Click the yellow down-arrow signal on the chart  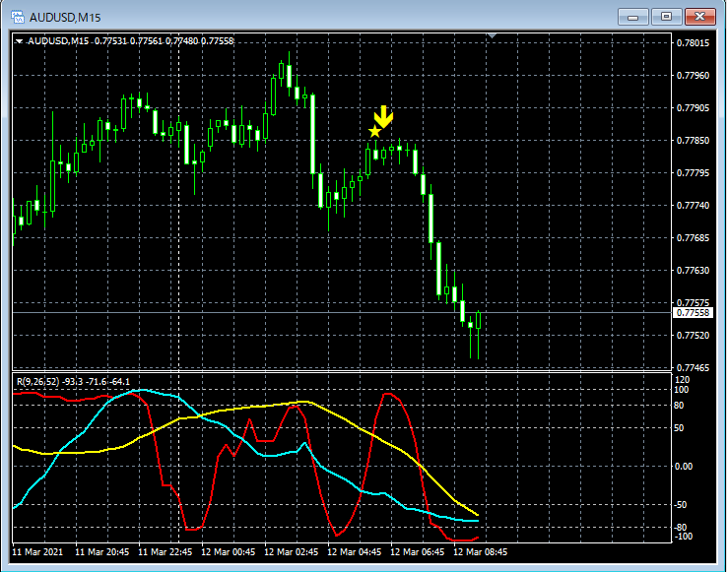pos(384,117)
